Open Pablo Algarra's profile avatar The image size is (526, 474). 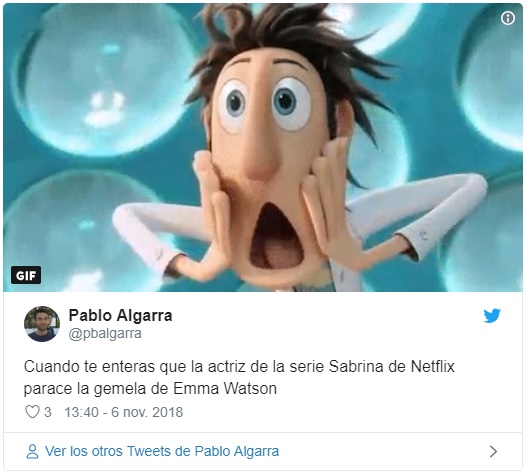[42, 324]
